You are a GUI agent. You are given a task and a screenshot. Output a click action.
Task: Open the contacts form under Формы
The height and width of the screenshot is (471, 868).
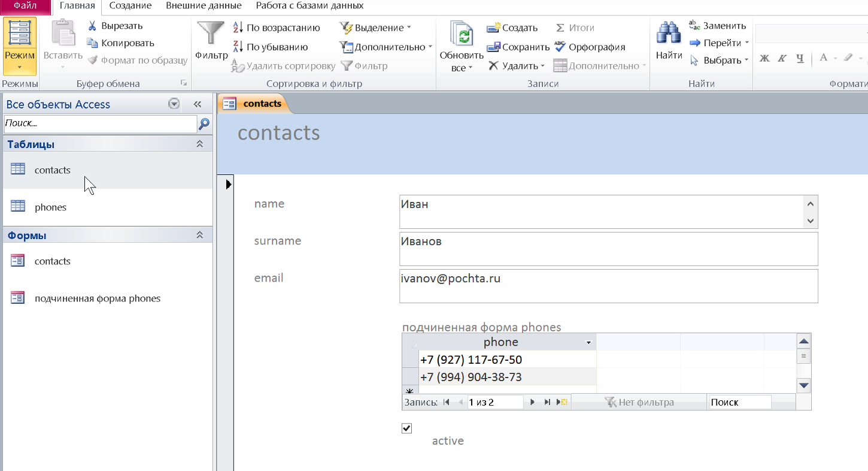coord(107,261)
